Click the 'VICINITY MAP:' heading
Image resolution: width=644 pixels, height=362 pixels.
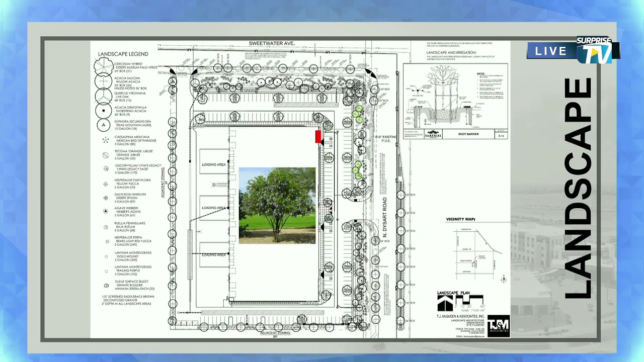[461, 219]
